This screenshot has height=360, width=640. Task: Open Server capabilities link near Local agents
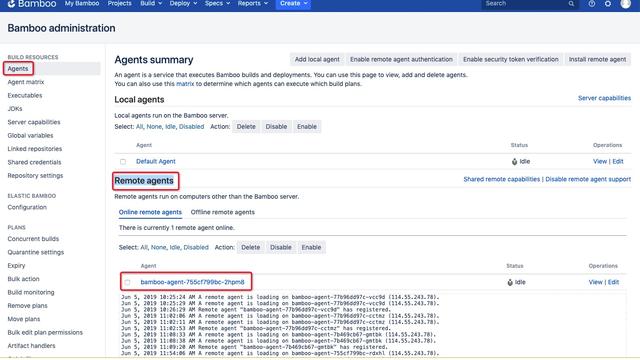[x=604, y=98]
